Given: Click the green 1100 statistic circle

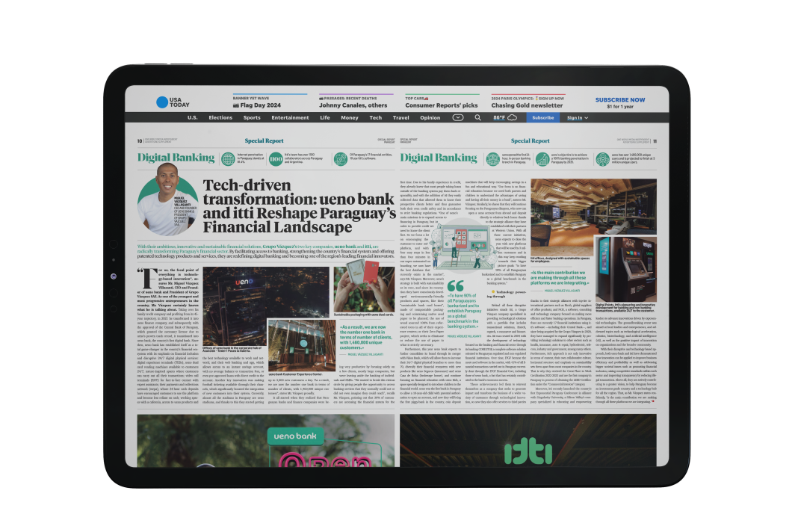Looking at the screenshot, I should pos(276,159).
